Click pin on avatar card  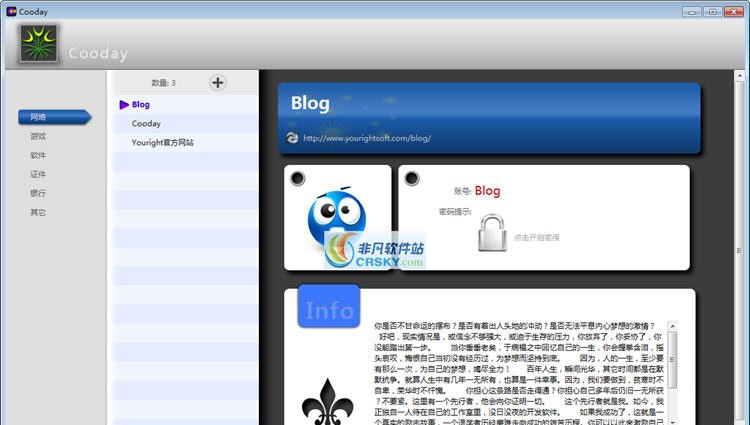click(298, 178)
